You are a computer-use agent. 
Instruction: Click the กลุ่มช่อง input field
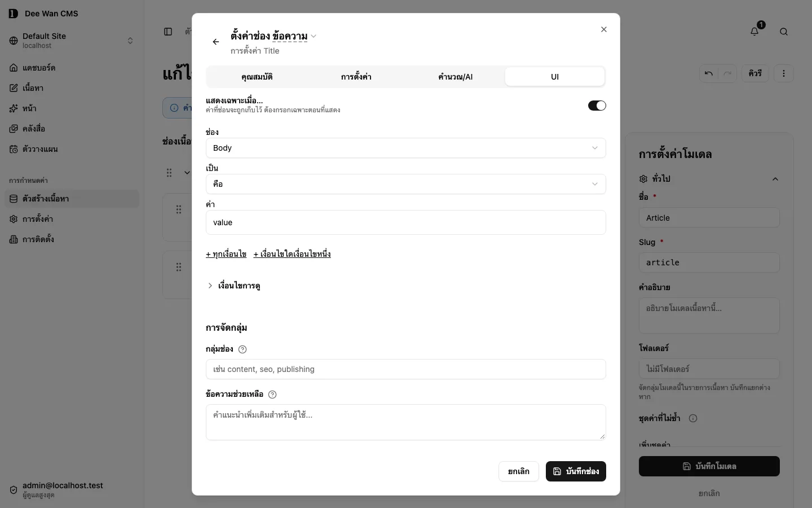[406, 369]
